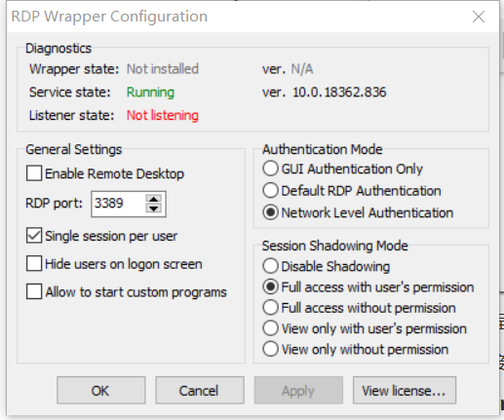This screenshot has width=504, height=420.
Task: Click the 'Listener state:' label
Action: tap(72, 115)
